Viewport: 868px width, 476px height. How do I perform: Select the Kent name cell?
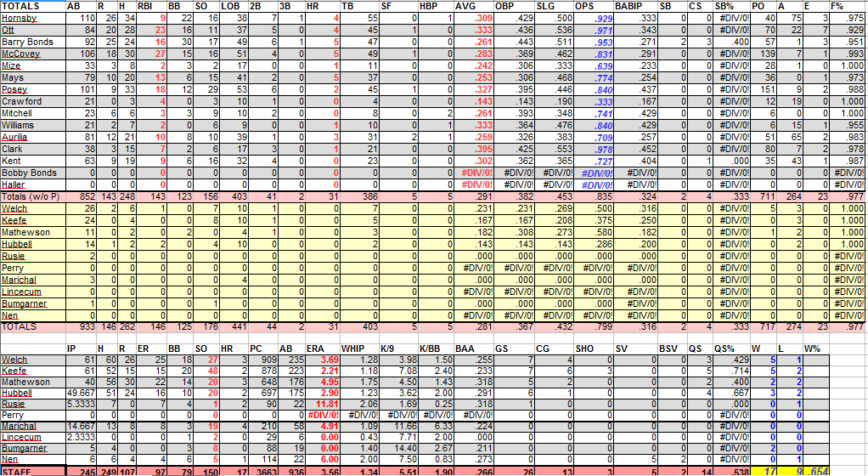[x=32, y=161]
